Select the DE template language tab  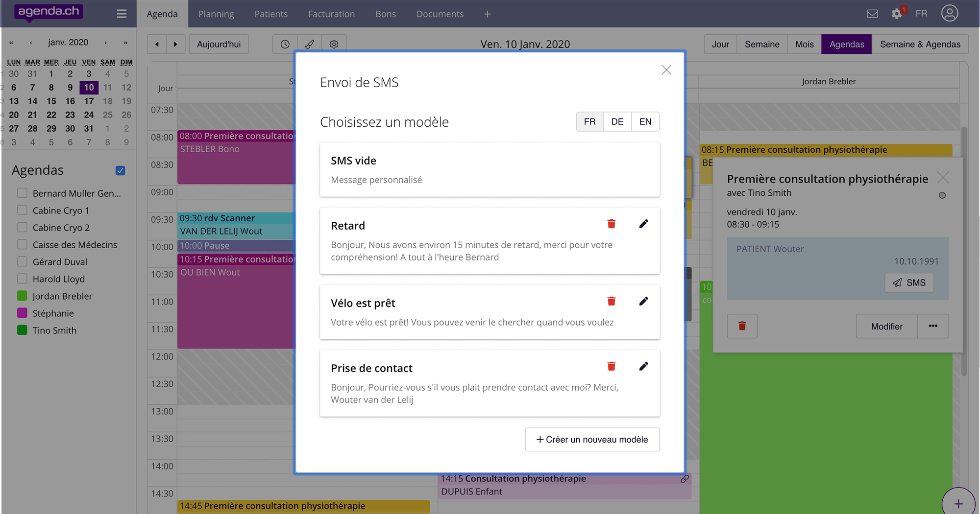click(x=617, y=121)
